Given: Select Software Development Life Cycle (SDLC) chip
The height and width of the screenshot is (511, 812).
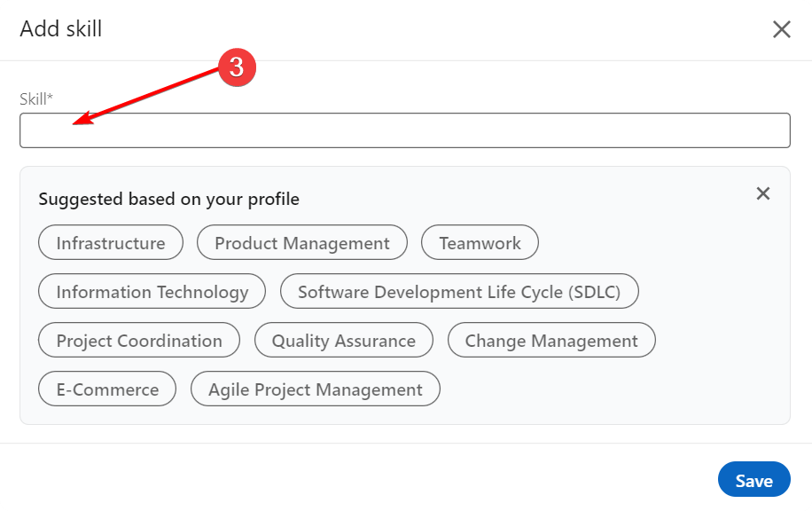Looking at the screenshot, I should pos(459,292).
